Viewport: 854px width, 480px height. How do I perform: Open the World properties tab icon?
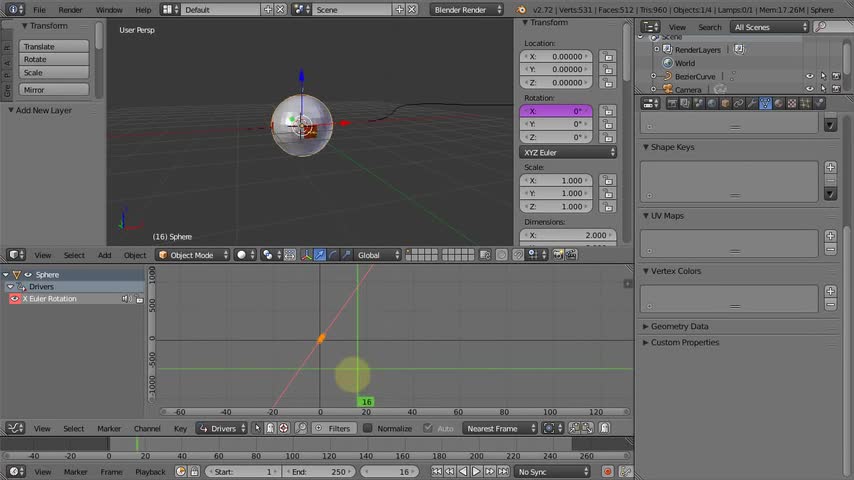coord(712,104)
